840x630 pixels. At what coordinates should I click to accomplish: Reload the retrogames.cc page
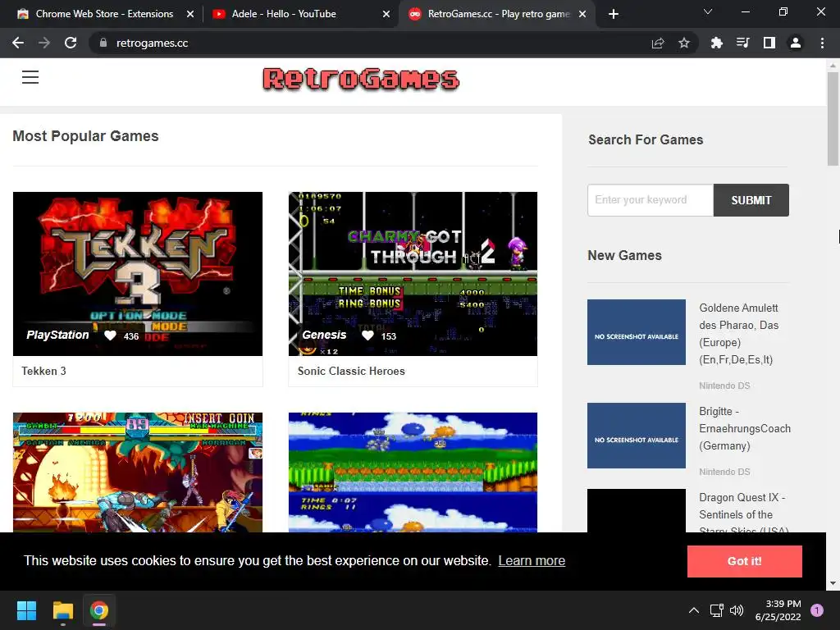71,43
